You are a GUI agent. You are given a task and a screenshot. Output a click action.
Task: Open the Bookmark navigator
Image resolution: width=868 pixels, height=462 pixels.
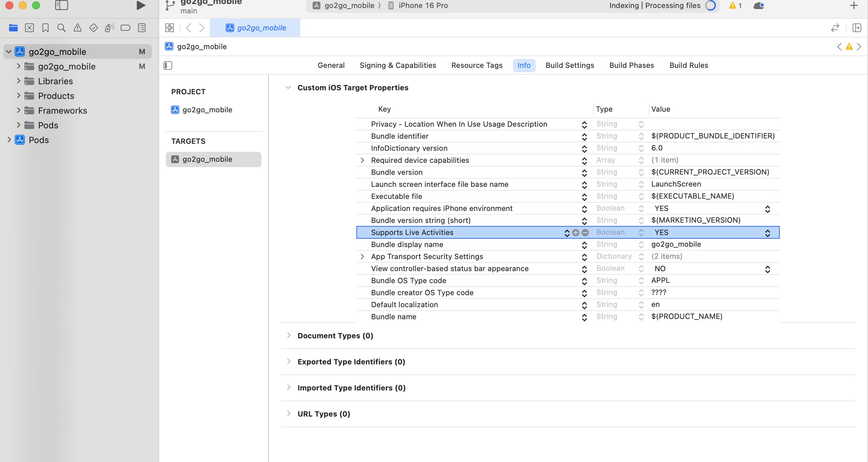[45, 28]
